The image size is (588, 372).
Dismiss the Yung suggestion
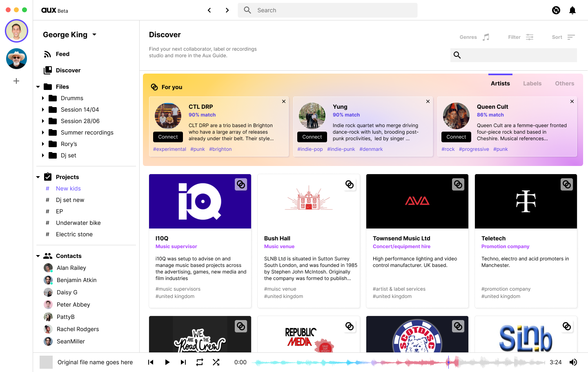[428, 101]
